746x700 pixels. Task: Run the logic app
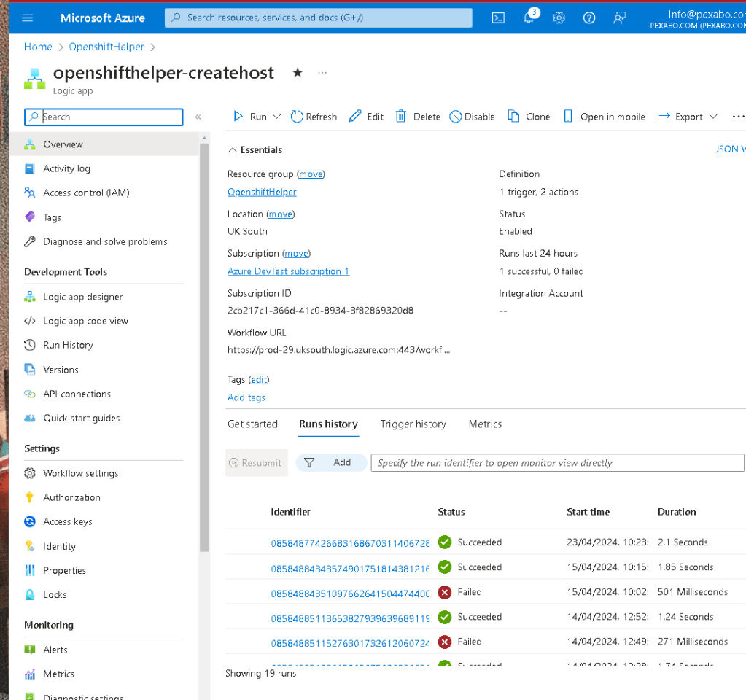click(250, 117)
